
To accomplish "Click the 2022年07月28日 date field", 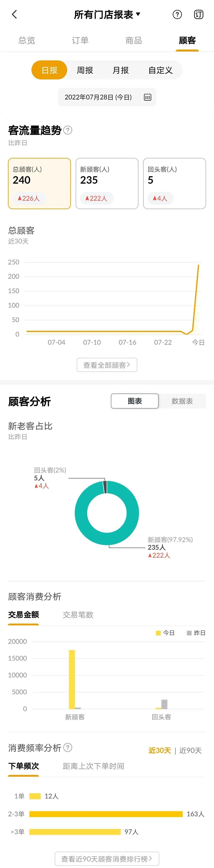I will [107, 97].
